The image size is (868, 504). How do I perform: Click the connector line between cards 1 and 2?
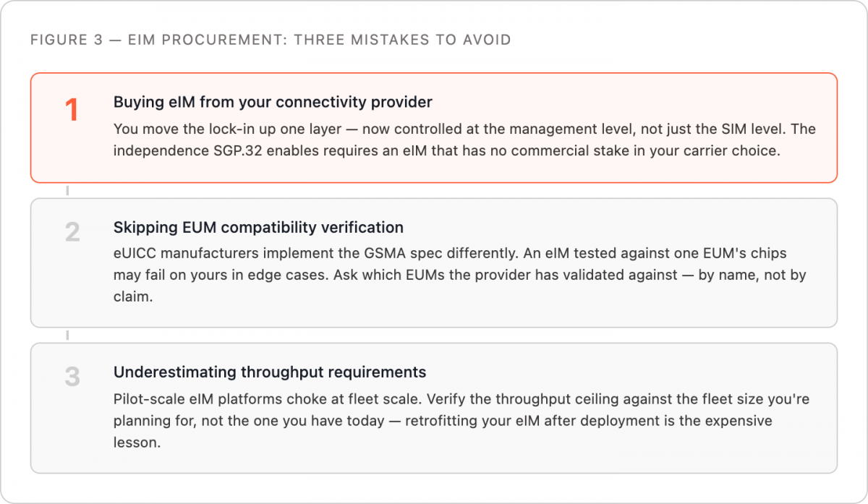tap(68, 191)
